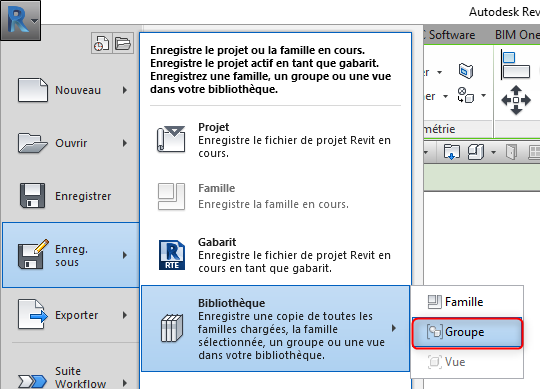Show open documents folder icon

tap(123, 43)
